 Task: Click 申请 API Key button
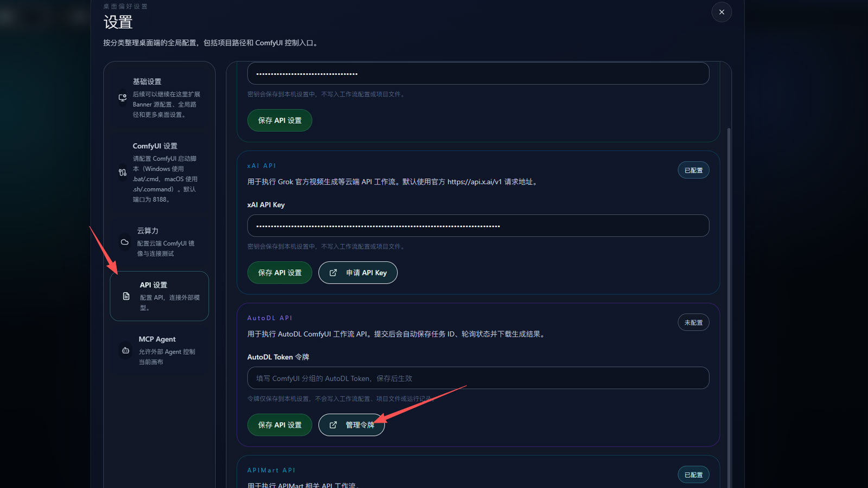tap(358, 273)
